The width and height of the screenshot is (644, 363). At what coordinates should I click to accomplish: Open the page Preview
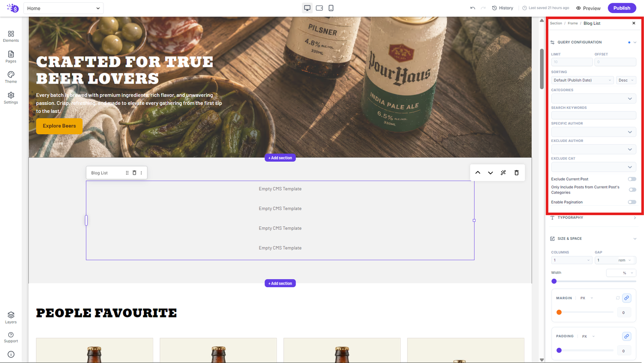pos(588,8)
